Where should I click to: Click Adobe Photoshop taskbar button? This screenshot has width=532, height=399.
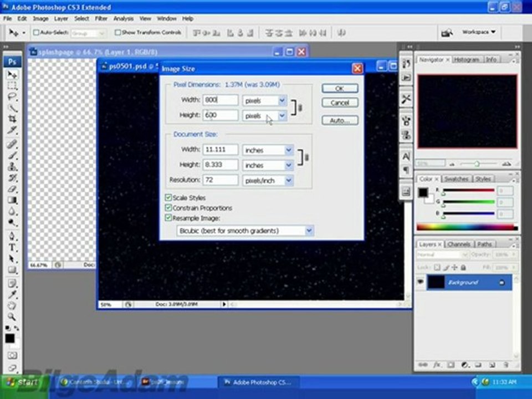258,382
